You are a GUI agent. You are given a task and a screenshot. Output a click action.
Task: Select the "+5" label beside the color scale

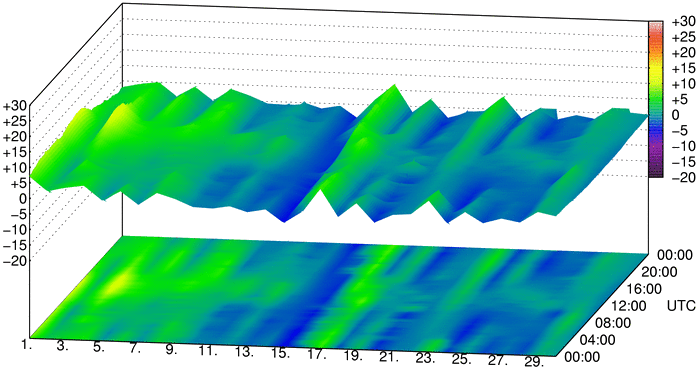tap(680, 99)
